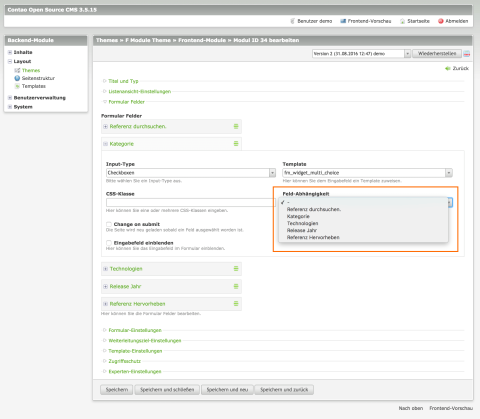Collapse the Kategorie form field
Image resolution: width=480 pixels, height=419 pixels.
click(106, 144)
